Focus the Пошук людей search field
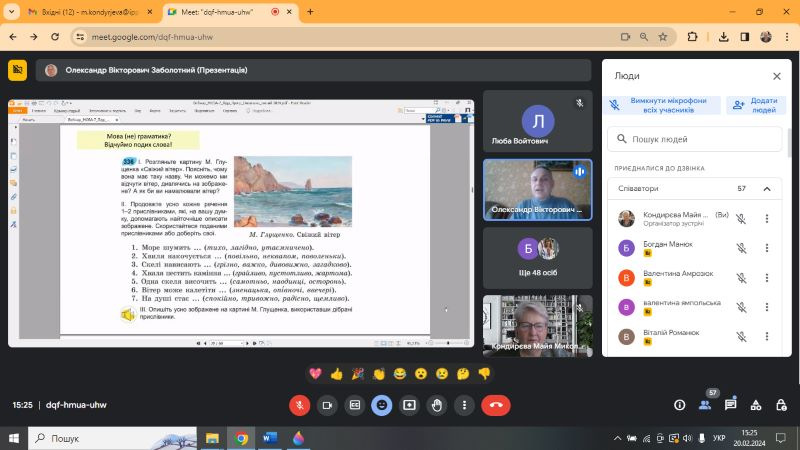 click(x=694, y=139)
